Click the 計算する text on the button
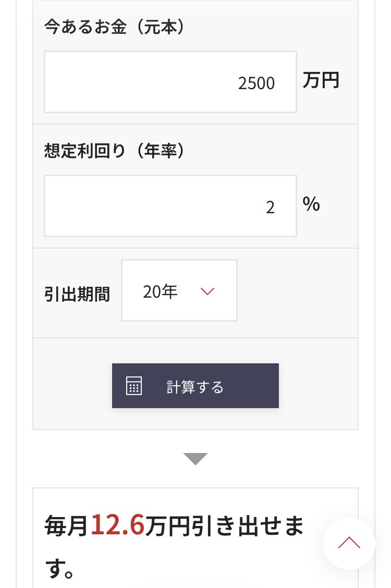 coord(195,387)
